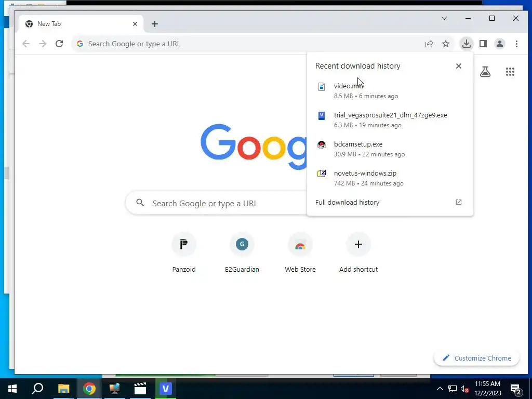The image size is (532, 399).
Task: Go back with the browser back arrow
Action: click(x=26, y=44)
